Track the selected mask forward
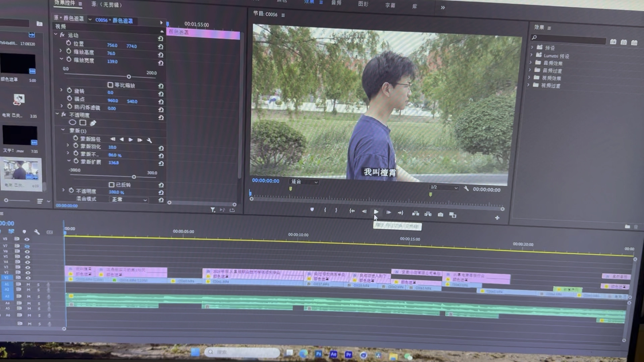This screenshot has height=362, width=644. (130, 139)
